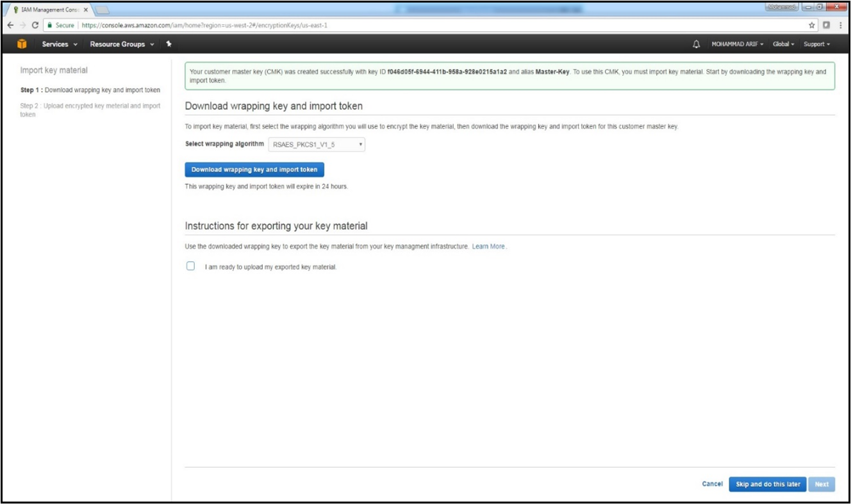Click the Learn More link
Image resolution: width=851 pixels, height=504 pixels.
point(488,247)
